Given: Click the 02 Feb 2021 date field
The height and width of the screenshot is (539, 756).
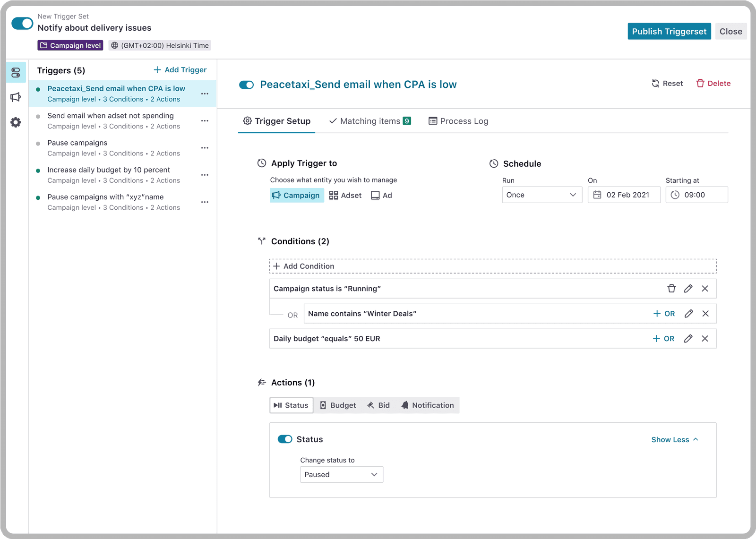Looking at the screenshot, I should (x=624, y=195).
